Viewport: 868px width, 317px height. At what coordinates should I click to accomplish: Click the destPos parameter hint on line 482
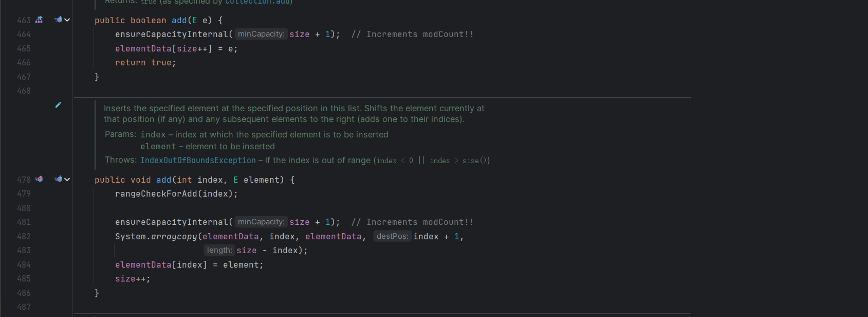[392, 236]
